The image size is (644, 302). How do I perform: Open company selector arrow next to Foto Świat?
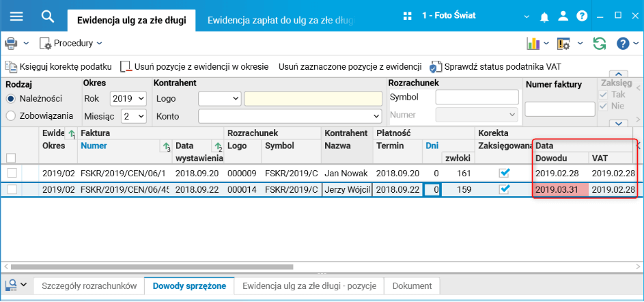click(x=527, y=16)
